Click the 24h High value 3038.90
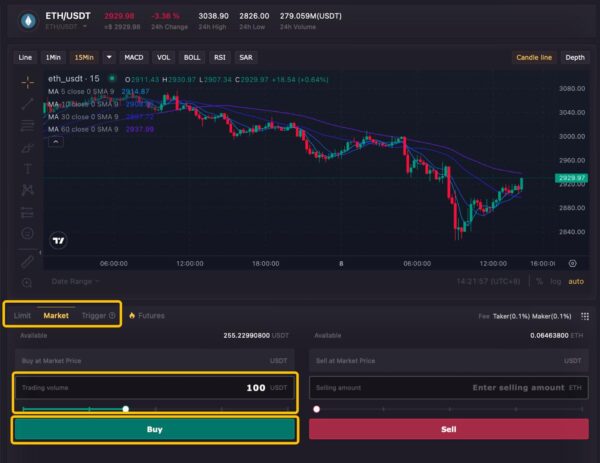The height and width of the screenshot is (463, 600). (213, 16)
